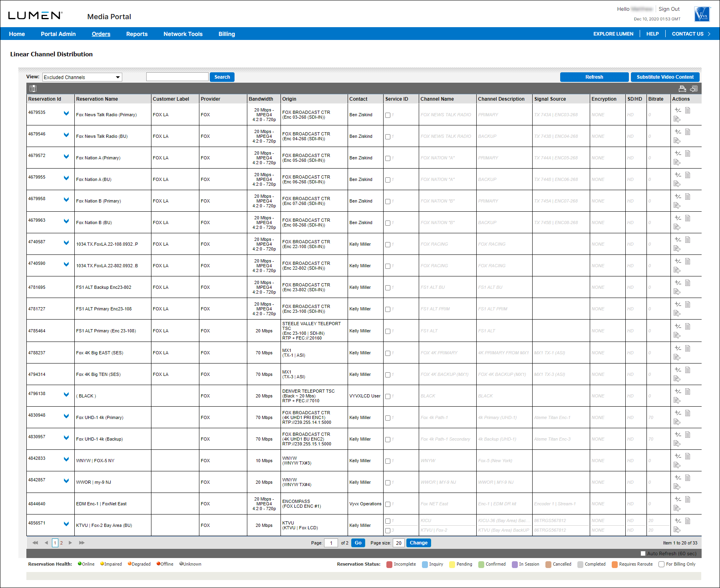
Task: Check the Service ID box for Fox News Talk Radio (Primary)
Action: (388, 115)
